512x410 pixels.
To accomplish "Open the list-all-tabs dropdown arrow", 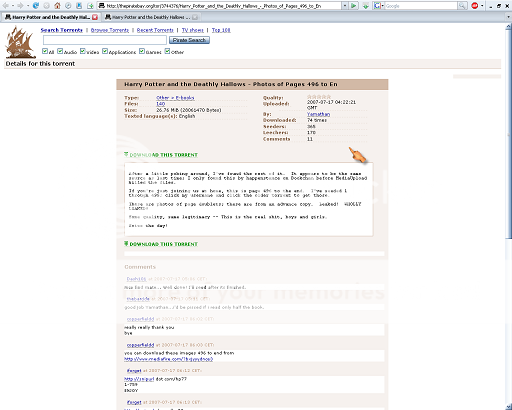I will [509, 17].
